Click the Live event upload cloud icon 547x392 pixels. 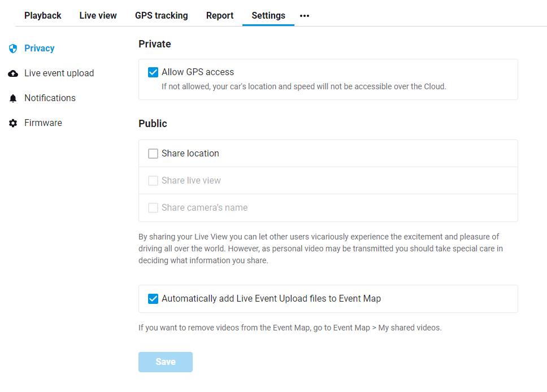tap(13, 73)
